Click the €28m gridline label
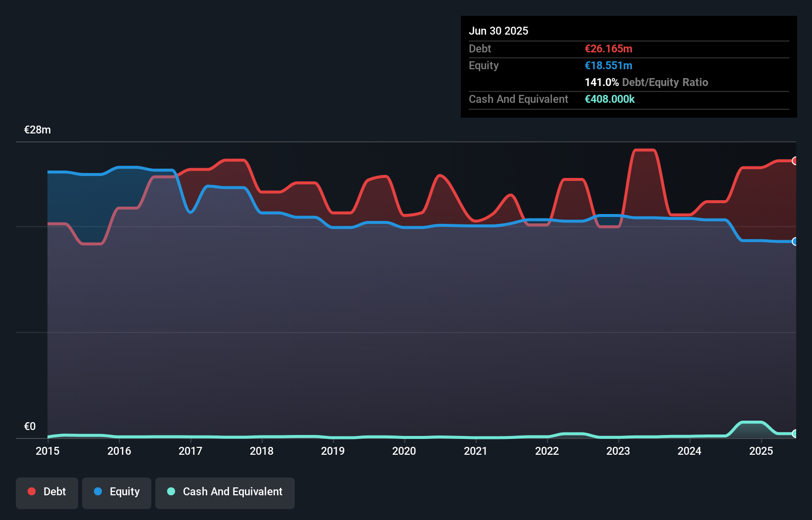 (x=37, y=130)
